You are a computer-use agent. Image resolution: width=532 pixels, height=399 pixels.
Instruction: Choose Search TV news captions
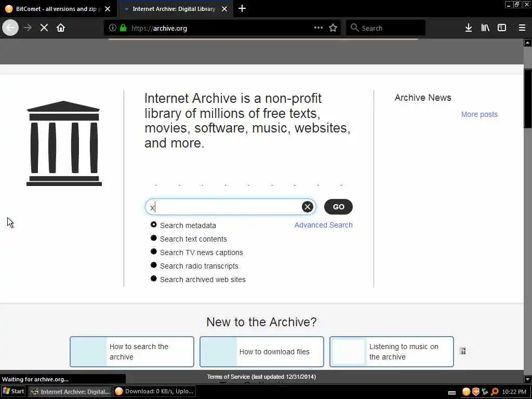[153, 252]
